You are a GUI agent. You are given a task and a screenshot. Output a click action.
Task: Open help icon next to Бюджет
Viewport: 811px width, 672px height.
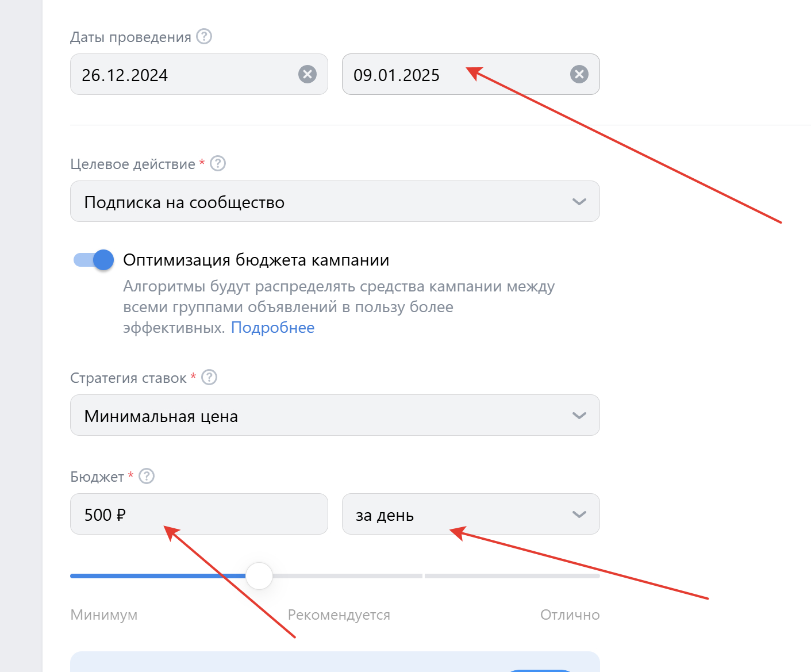point(147,477)
